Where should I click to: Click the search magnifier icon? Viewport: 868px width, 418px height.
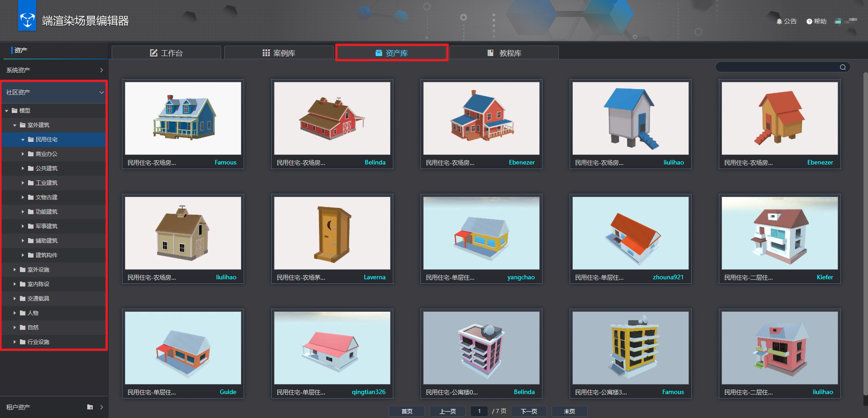pos(843,67)
